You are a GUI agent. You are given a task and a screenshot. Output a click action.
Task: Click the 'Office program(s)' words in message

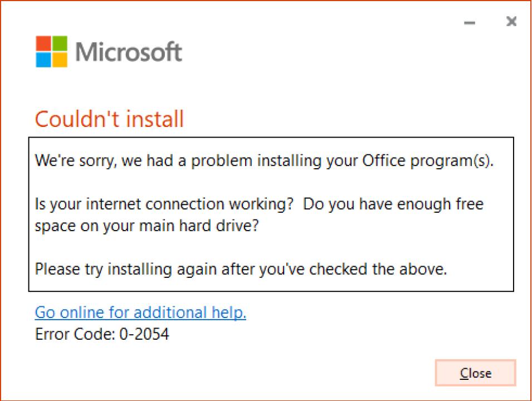[428, 161]
